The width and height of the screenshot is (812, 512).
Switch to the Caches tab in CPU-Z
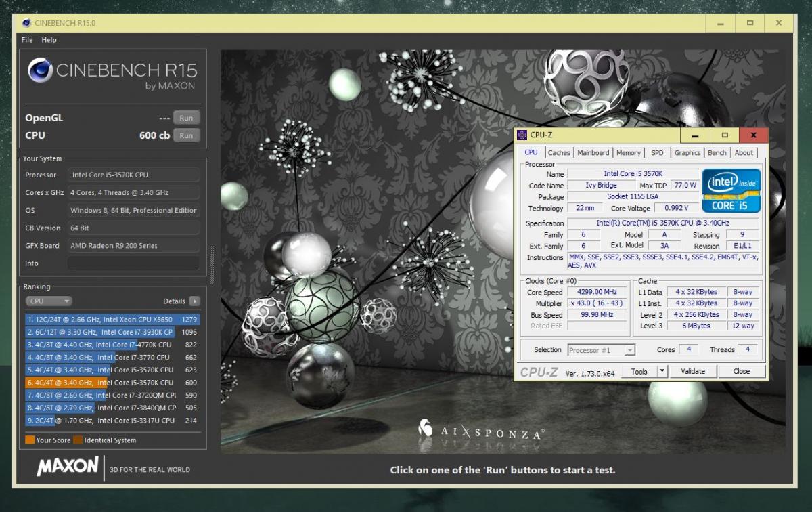click(x=559, y=153)
